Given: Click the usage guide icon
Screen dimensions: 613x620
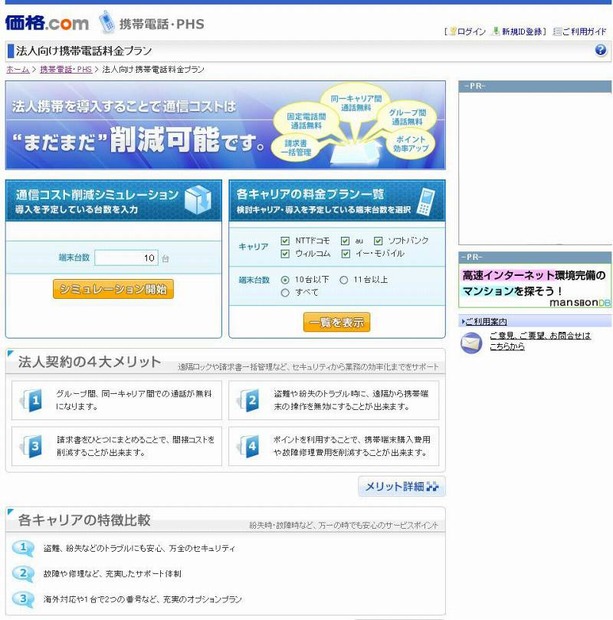Looking at the screenshot, I should (557, 31).
